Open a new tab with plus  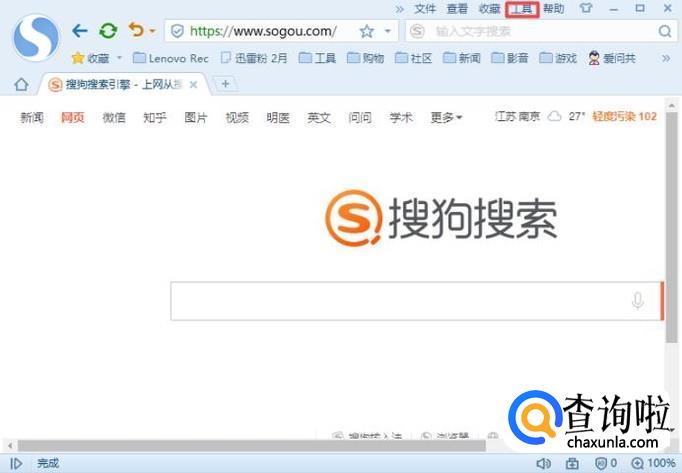tap(225, 84)
